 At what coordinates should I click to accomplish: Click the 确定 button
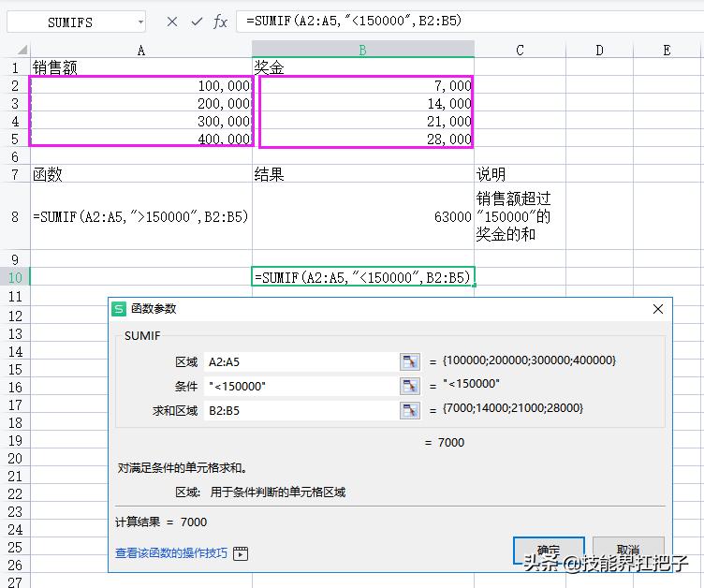[x=549, y=551]
